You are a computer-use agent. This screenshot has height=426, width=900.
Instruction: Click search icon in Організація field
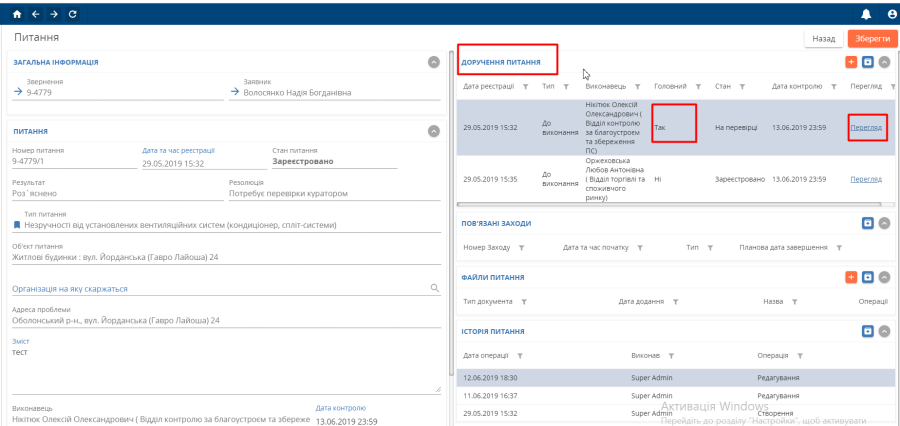pos(434,288)
